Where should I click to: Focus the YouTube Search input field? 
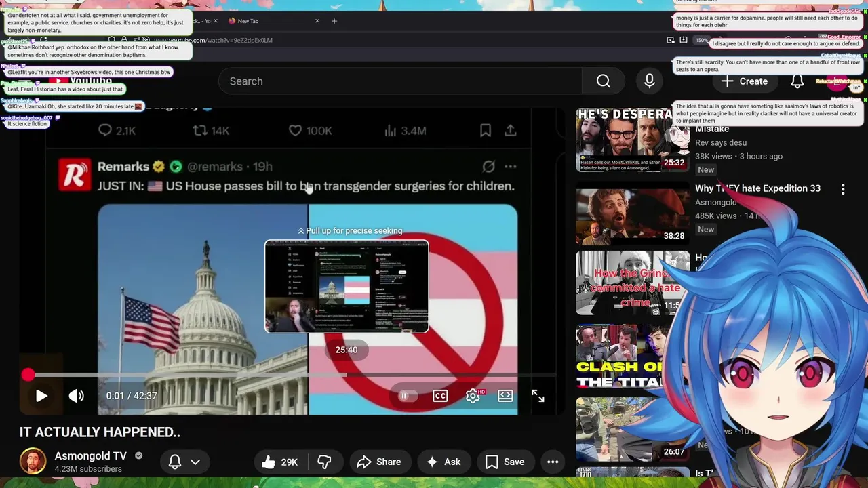pos(400,81)
